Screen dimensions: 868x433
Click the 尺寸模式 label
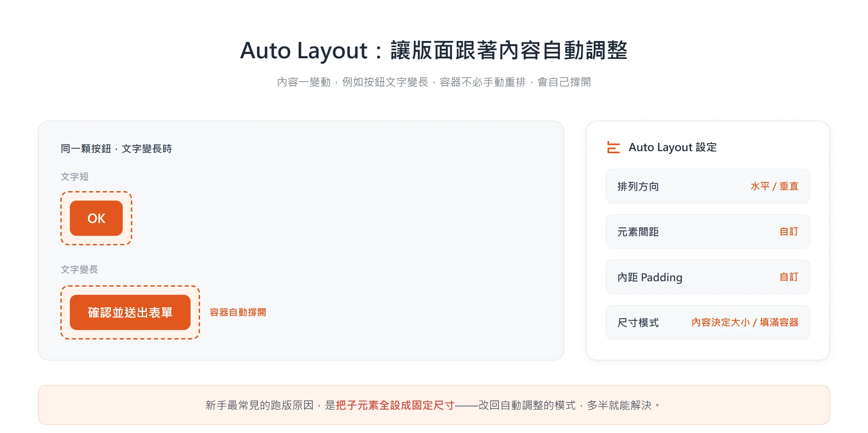point(638,322)
